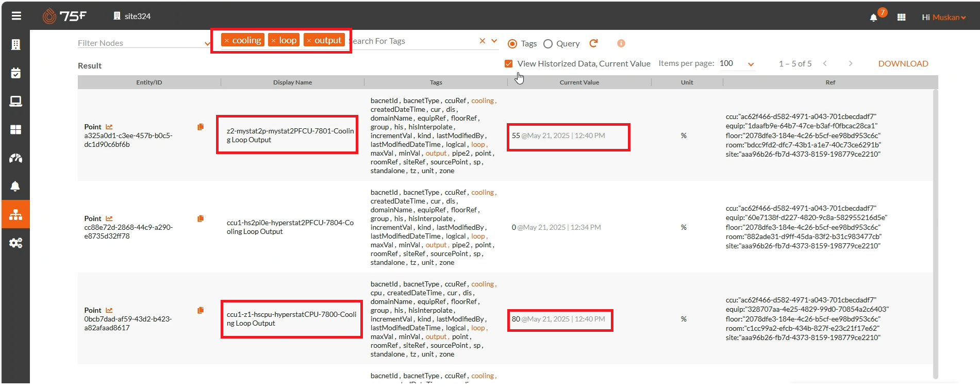Expand the Filter Nodes dropdown

tap(207, 44)
